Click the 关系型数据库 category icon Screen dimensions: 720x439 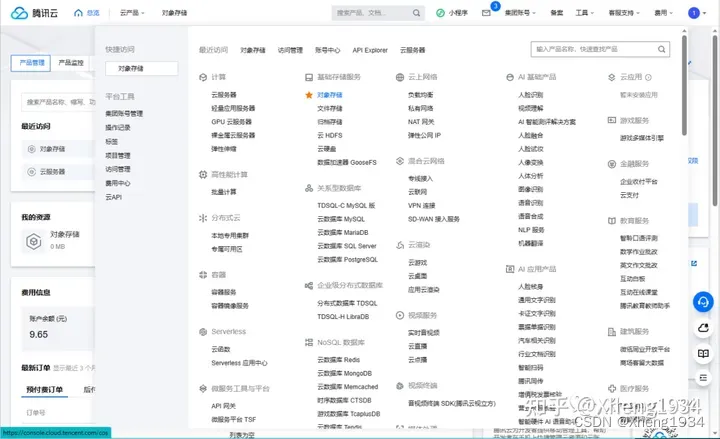coord(309,188)
